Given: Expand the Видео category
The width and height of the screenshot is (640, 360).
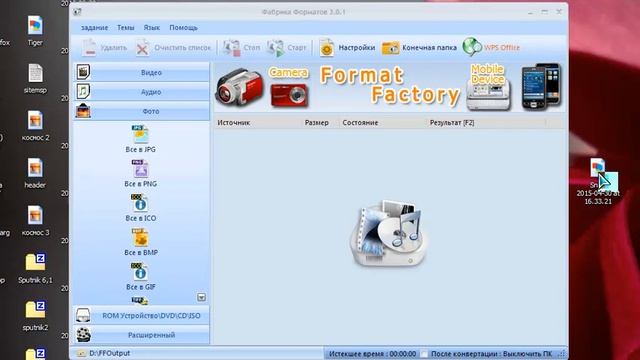Looking at the screenshot, I should point(141,72).
